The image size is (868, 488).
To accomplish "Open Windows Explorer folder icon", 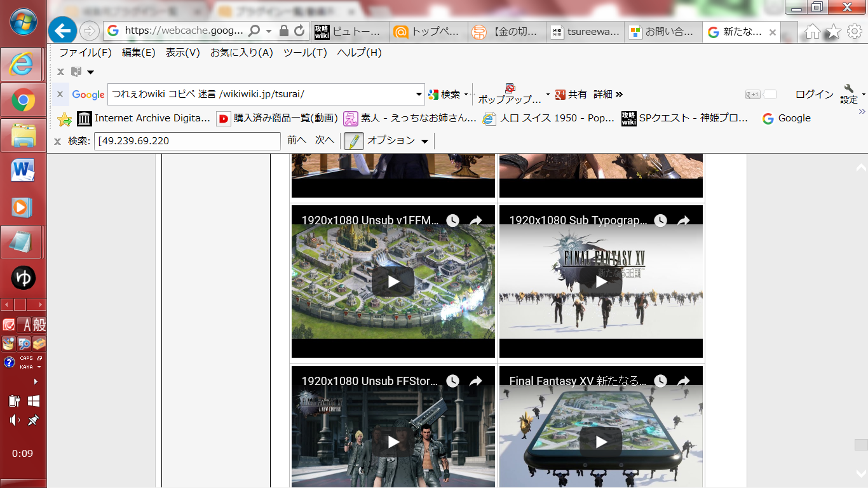I will coord(23,135).
